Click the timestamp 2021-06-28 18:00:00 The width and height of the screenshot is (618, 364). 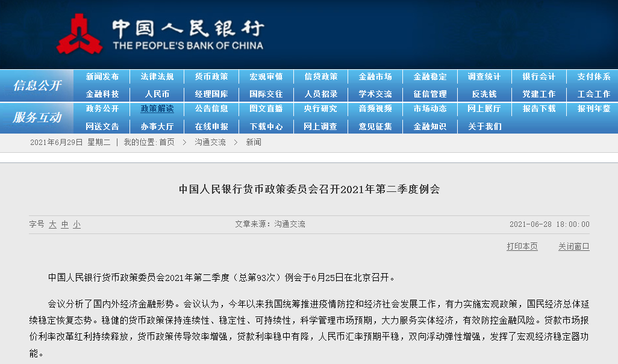549,224
